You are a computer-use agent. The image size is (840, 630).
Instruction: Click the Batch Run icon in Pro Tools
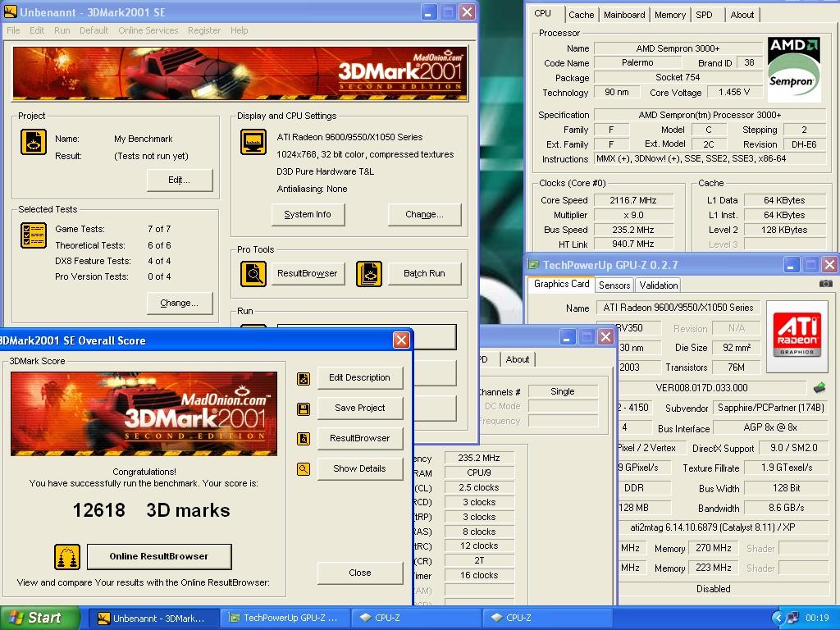pos(369,274)
